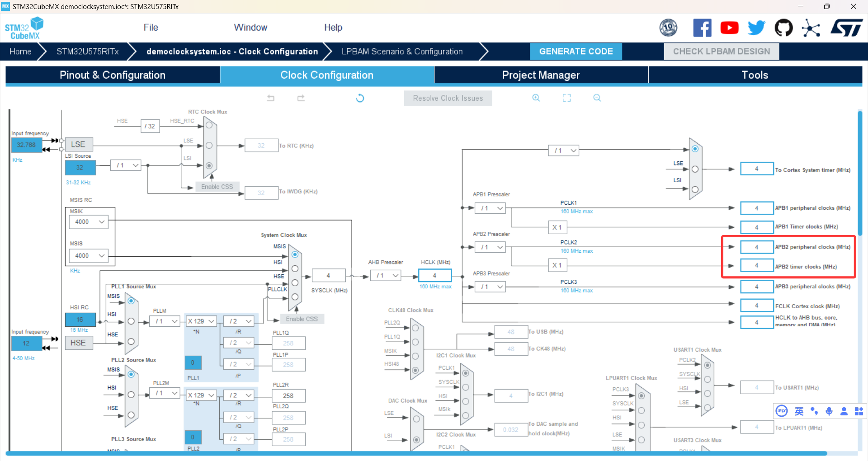868x461 pixels.
Task: Click GENERATE CODE button
Action: click(576, 52)
